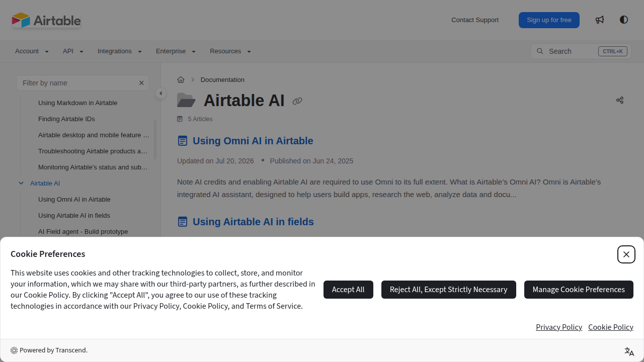Click Contact Support link
Screen dimensions: 644x362
(475, 20)
